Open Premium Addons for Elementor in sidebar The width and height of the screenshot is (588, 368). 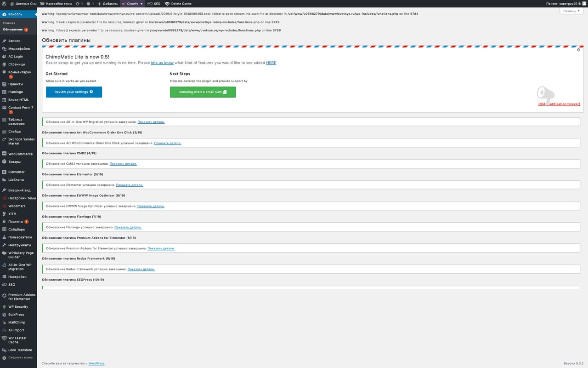tap(18, 297)
